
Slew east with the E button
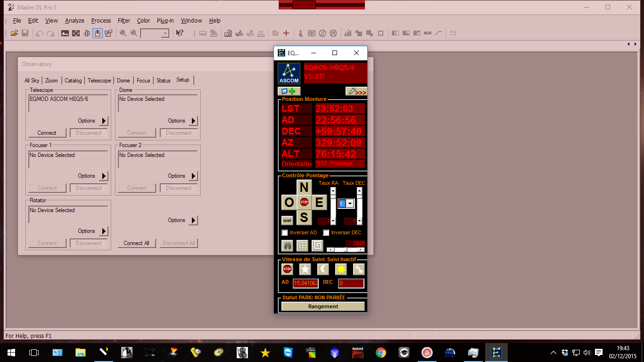click(319, 202)
